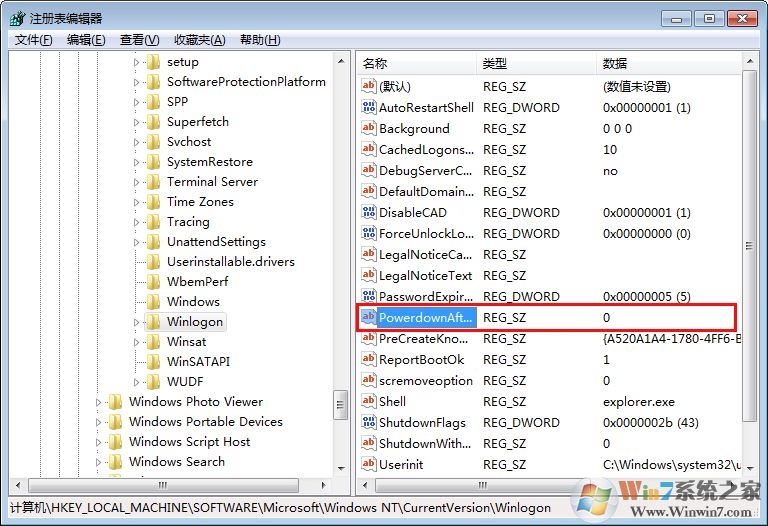This screenshot has width=768, height=526.
Task: Click the explorer.exe data cell
Action: click(639, 402)
